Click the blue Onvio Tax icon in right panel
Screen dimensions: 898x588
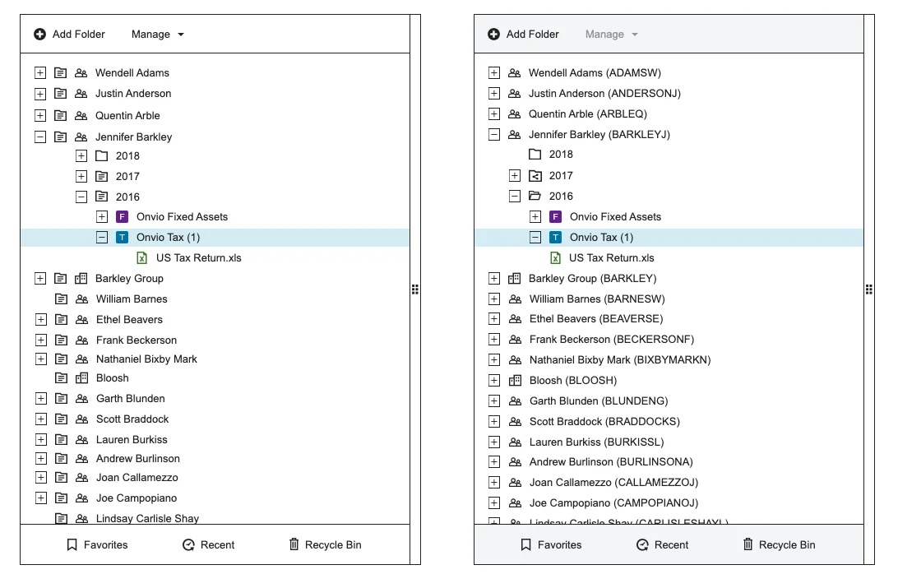click(556, 237)
